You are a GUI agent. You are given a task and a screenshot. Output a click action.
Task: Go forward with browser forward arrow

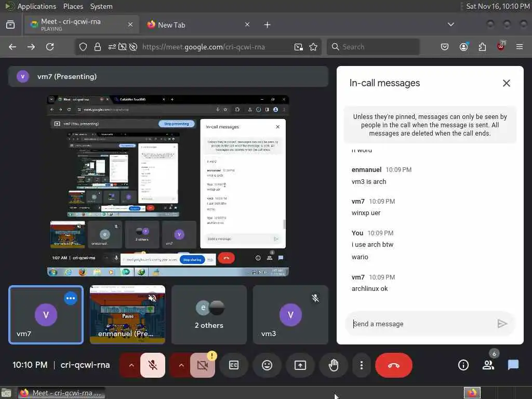(x=31, y=47)
